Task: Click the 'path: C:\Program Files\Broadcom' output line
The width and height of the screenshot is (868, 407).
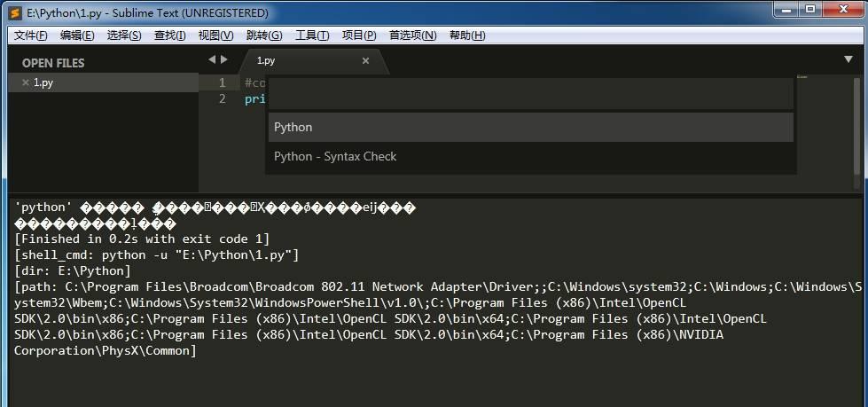Action: click(438, 286)
